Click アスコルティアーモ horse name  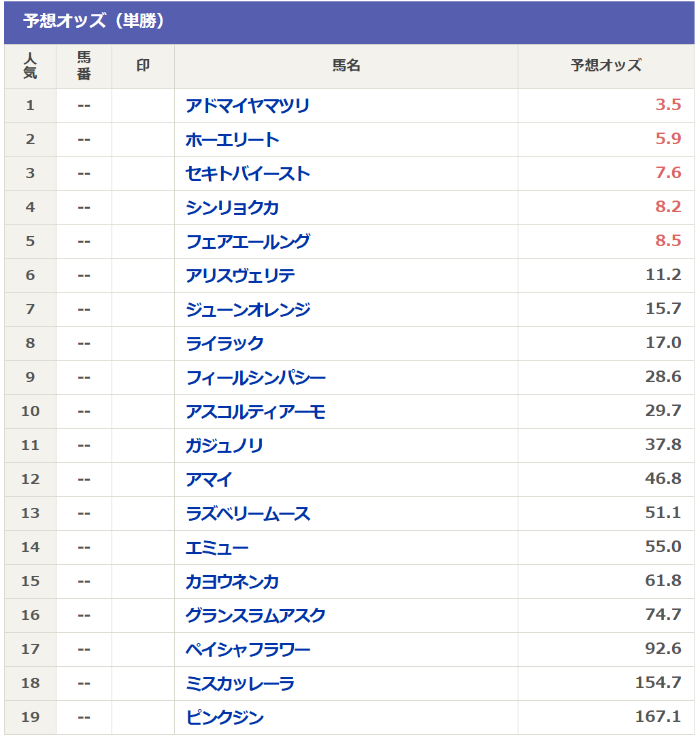tap(256, 411)
